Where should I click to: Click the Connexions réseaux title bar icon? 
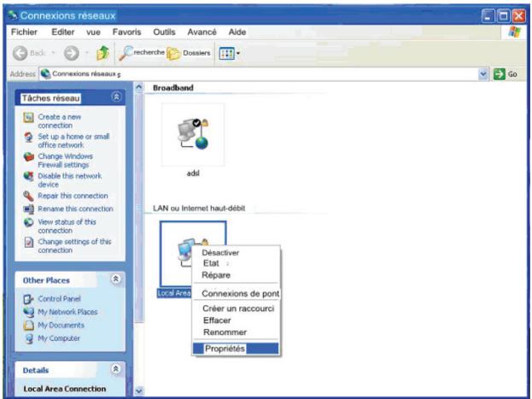pyautogui.click(x=13, y=15)
